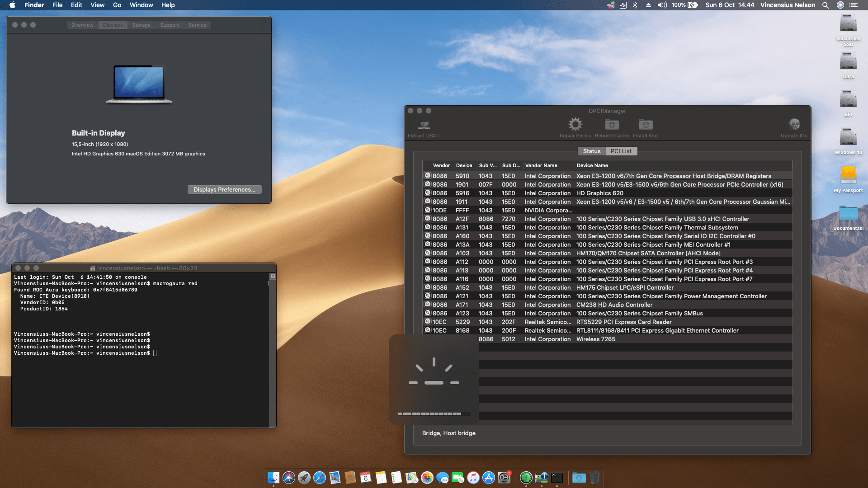
Task: Click the Device Name column header
Action: pyautogui.click(x=592, y=166)
